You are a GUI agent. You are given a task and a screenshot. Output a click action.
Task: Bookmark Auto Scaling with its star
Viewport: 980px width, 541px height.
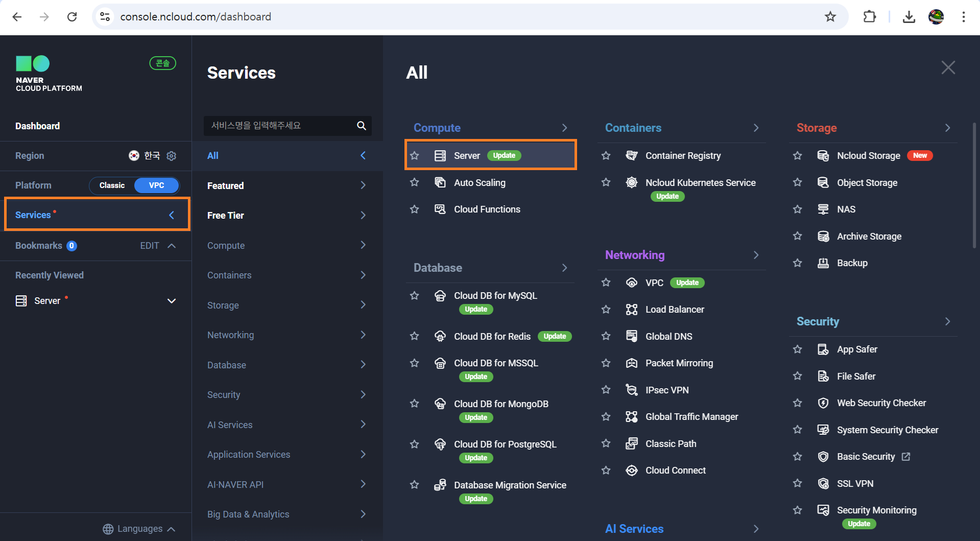415,182
